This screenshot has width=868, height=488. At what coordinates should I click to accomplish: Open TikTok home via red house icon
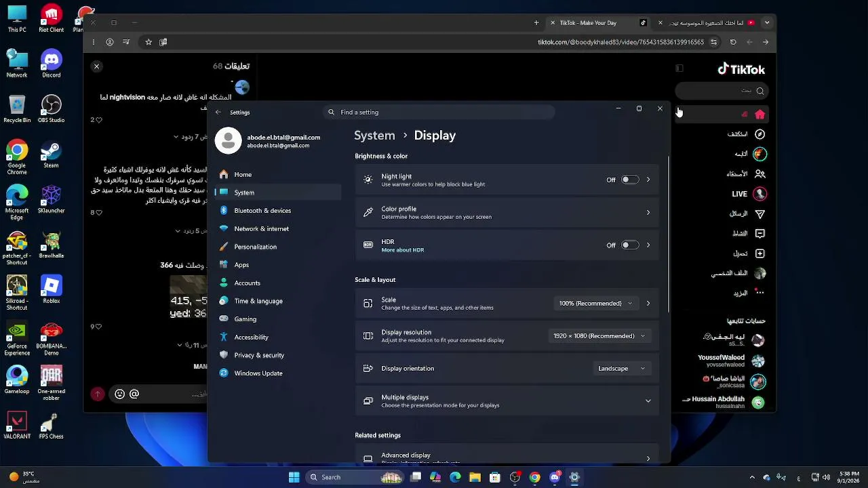tap(759, 115)
